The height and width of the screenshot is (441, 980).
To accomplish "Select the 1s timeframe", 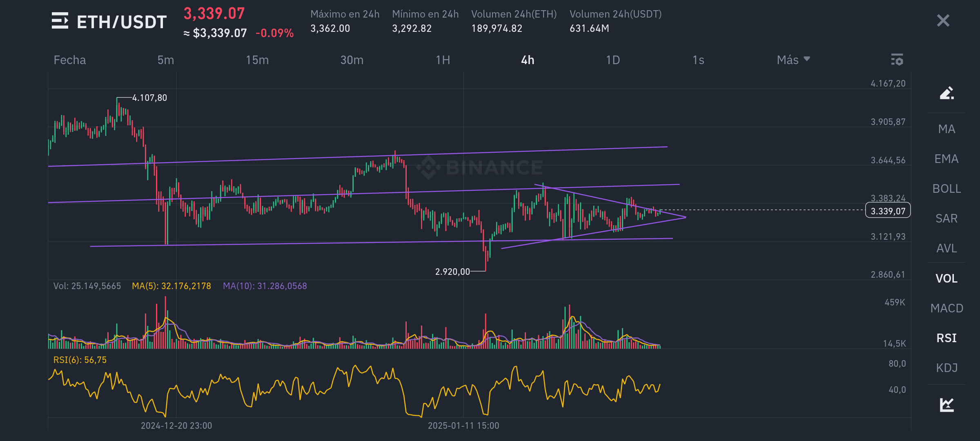I will pos(698,60).
